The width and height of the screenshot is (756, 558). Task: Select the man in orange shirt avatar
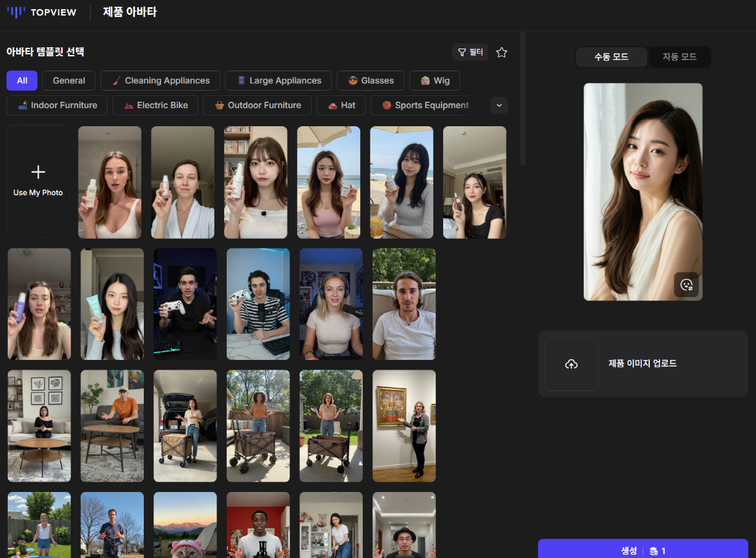[x=112, y=426]
